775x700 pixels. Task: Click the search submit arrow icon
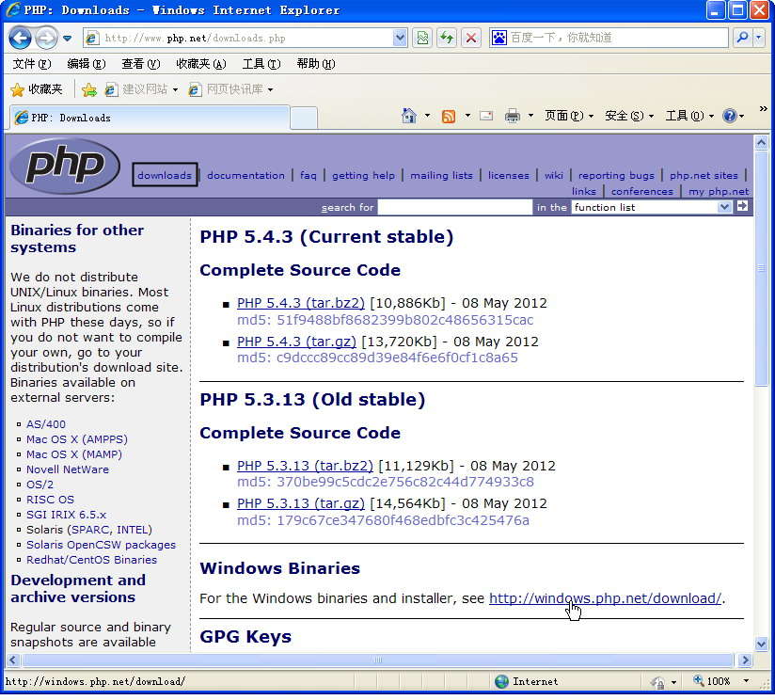(x=742, y=206)
